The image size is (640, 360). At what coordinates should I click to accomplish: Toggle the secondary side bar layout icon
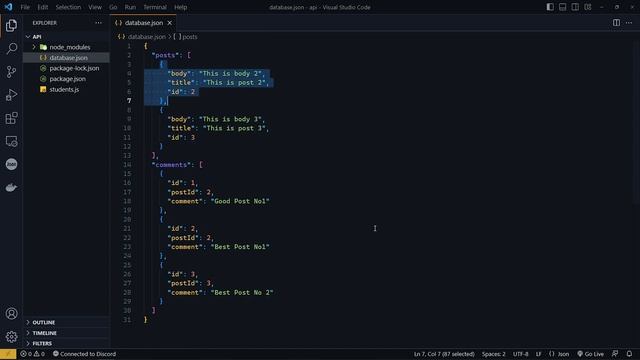point(575,7)
